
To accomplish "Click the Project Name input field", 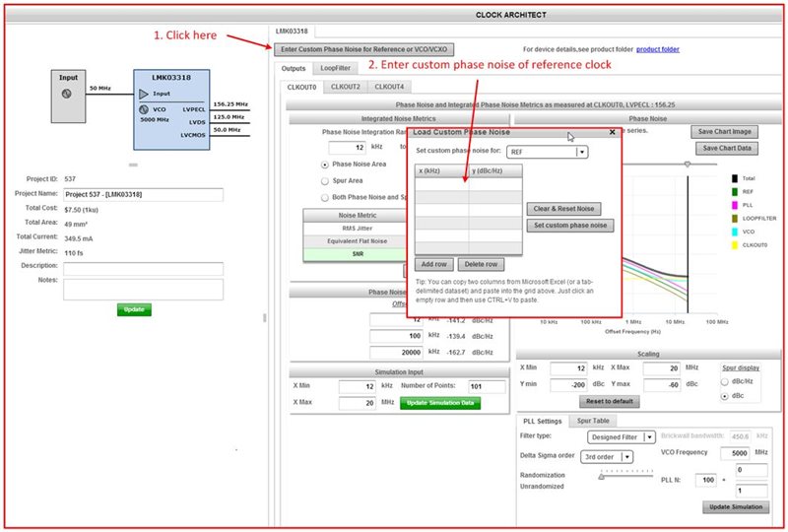I will click(143, 195).
